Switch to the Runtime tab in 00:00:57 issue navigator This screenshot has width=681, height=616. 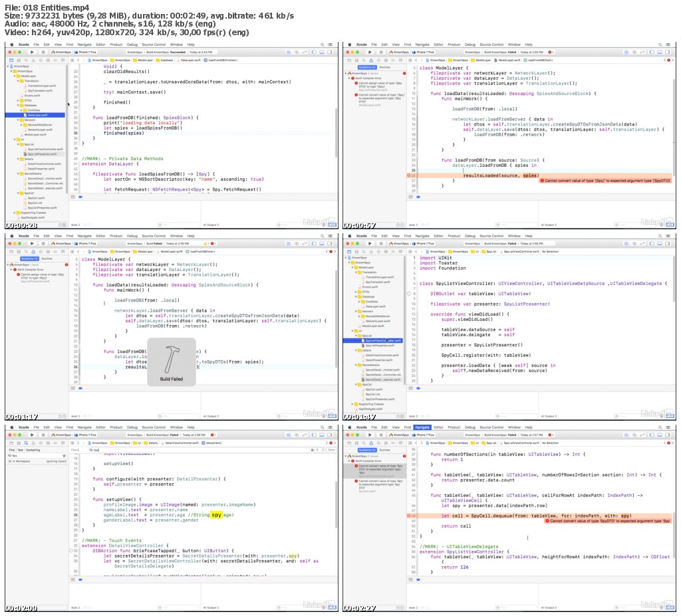[x=385, y=67]
